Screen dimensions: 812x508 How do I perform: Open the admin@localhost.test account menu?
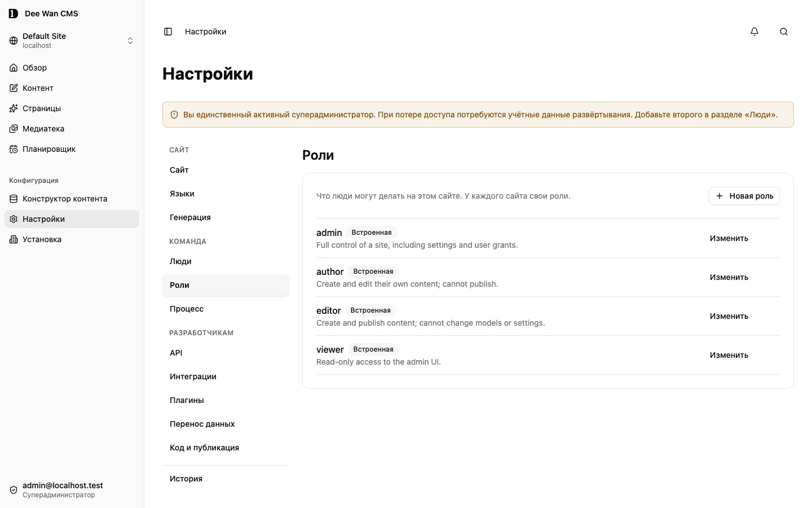click(x=72, y=490)
